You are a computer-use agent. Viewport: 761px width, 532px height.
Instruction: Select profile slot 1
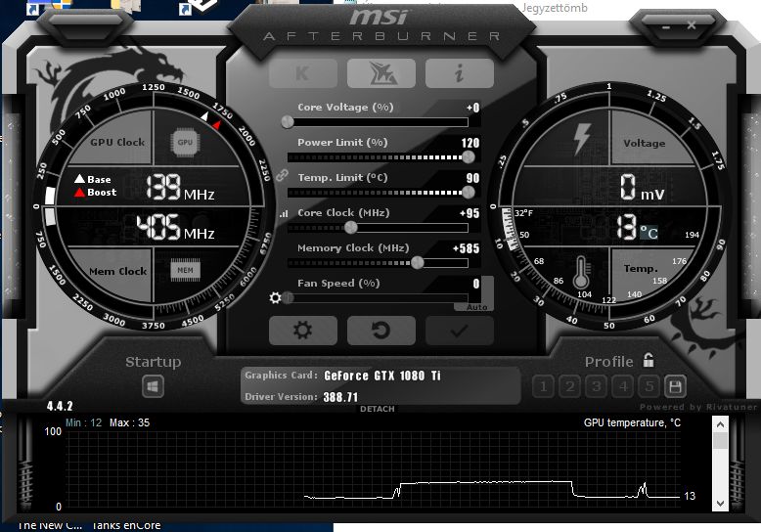click(544, 387)
